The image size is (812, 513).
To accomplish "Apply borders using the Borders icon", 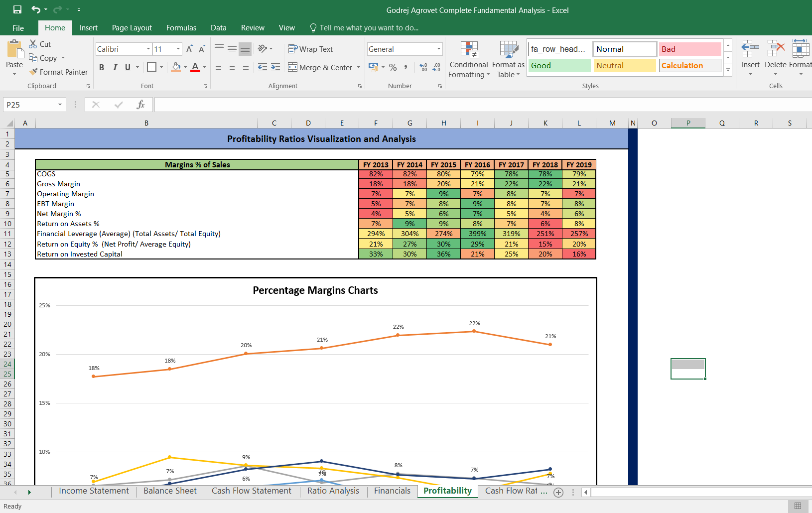I will pos(152,67).
